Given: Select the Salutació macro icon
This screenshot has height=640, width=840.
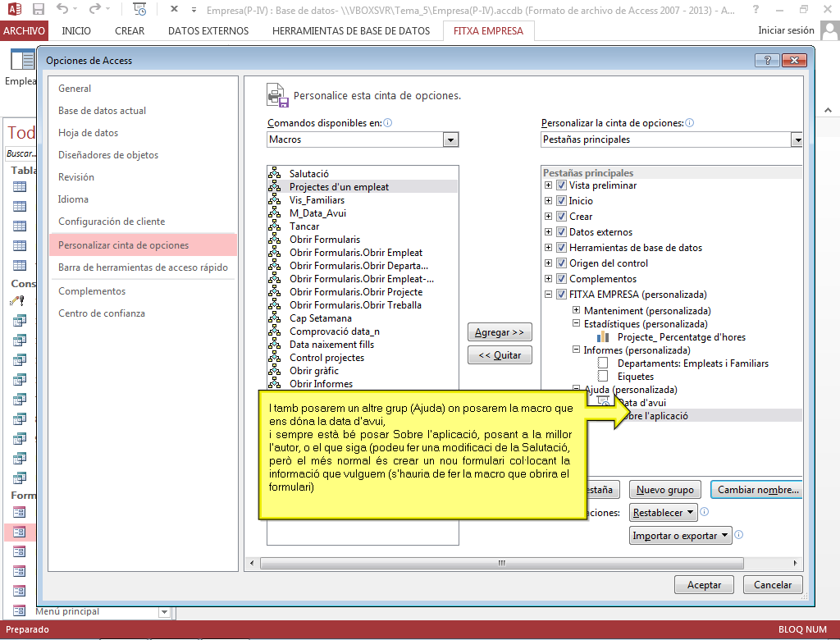Looking at the screenshot, I should [x=274, y=173].
